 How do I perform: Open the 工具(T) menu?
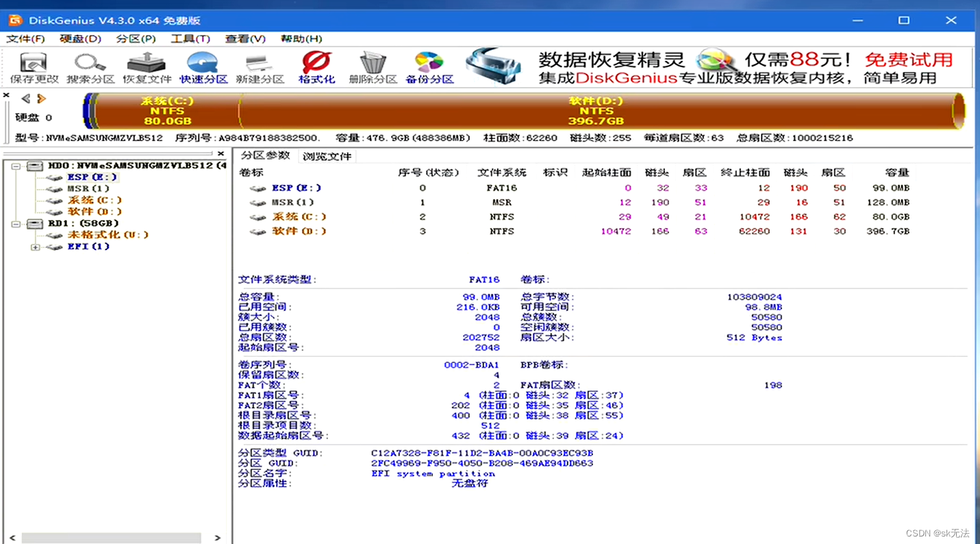coord(190,39)
